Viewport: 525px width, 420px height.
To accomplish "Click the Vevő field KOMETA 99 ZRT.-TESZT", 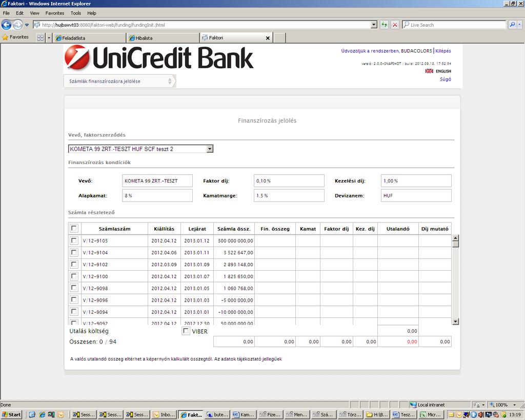I will click(x=157, y=181).
